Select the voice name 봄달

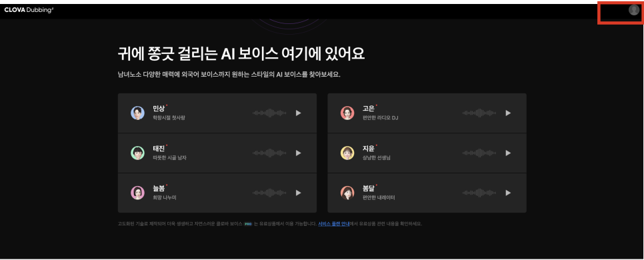(x=368, y=188)
